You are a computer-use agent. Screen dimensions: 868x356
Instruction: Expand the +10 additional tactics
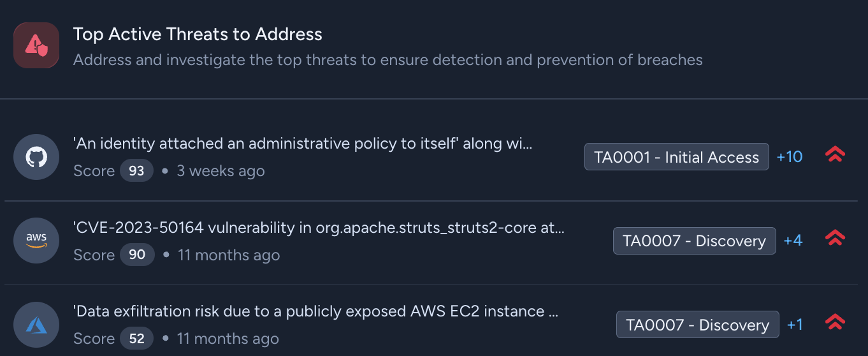(790, 157)
